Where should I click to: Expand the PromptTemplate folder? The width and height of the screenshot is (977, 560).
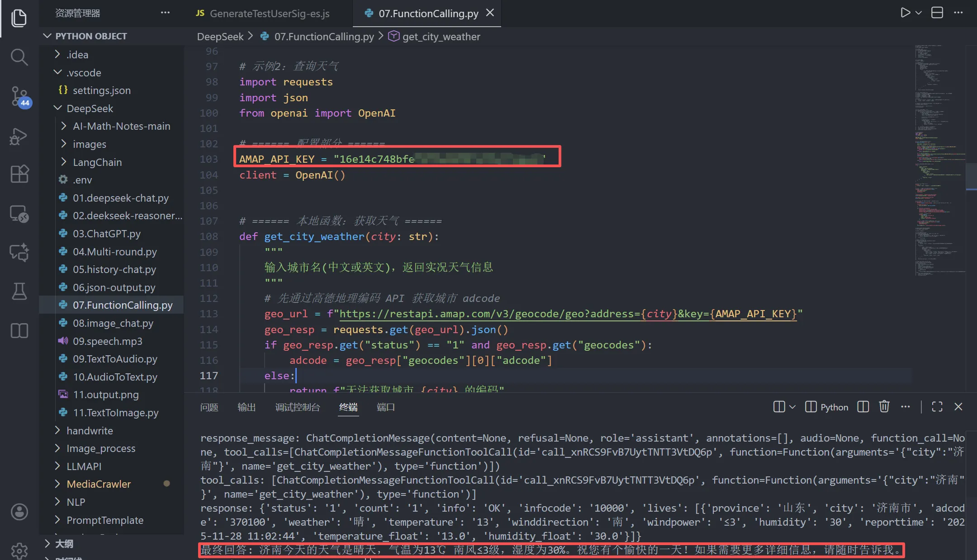(x=105, y=520)
